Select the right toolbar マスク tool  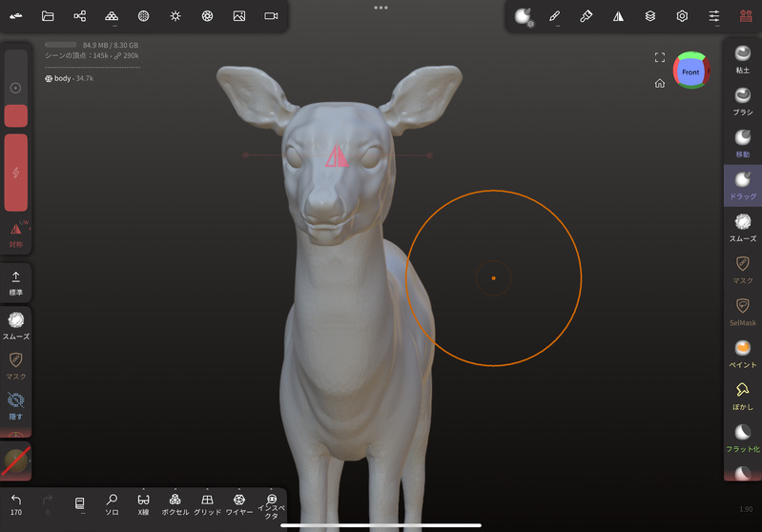[x=743, y=270]
